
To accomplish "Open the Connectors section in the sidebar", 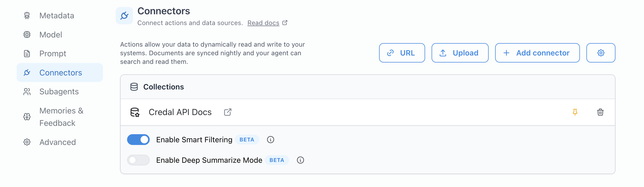I will (x=61, y=72).
